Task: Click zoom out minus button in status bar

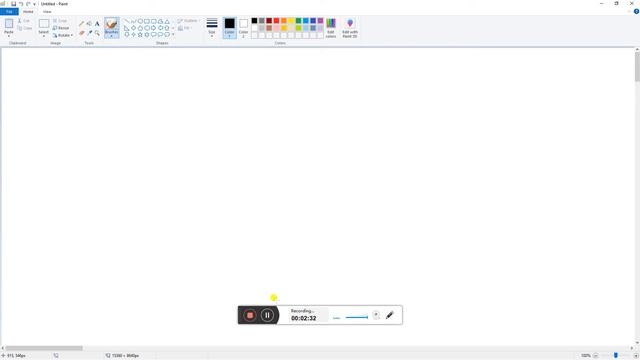Action: click(596, 356)
